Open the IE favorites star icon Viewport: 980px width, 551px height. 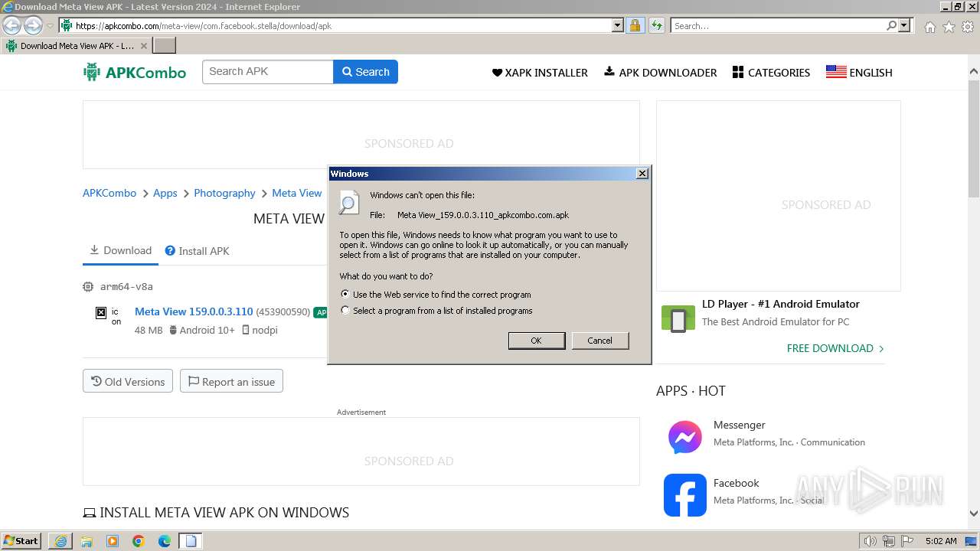click(x=949, y=27)
